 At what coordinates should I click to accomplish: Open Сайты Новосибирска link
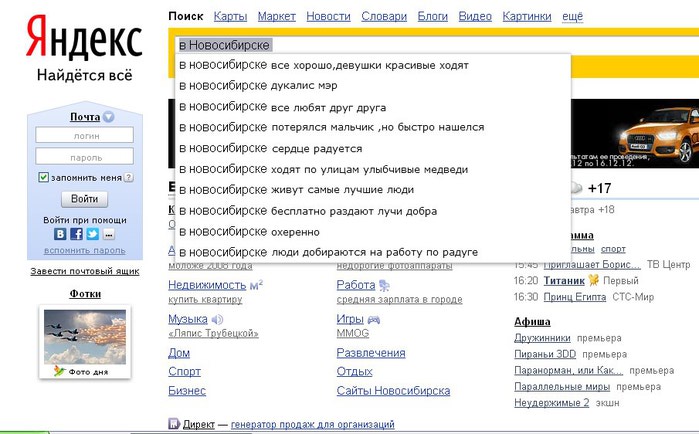393,391
